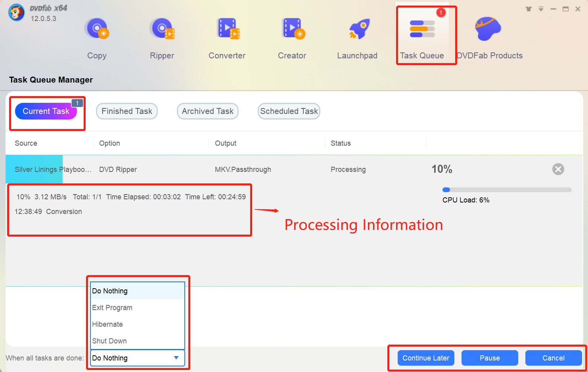
Task: Close the DVDFab window
Action: [x=578, y=9]
